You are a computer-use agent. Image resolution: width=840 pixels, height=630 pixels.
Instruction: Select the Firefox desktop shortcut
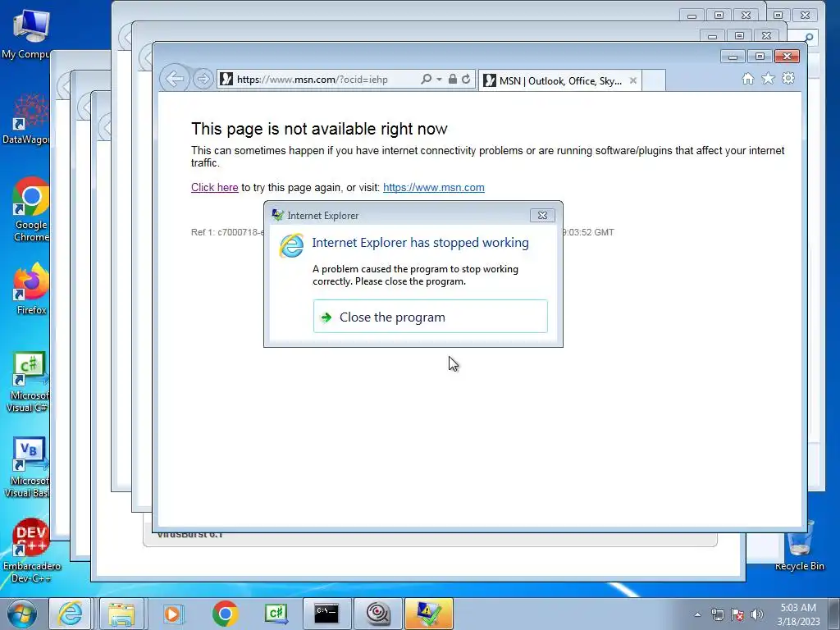(31, 290)
